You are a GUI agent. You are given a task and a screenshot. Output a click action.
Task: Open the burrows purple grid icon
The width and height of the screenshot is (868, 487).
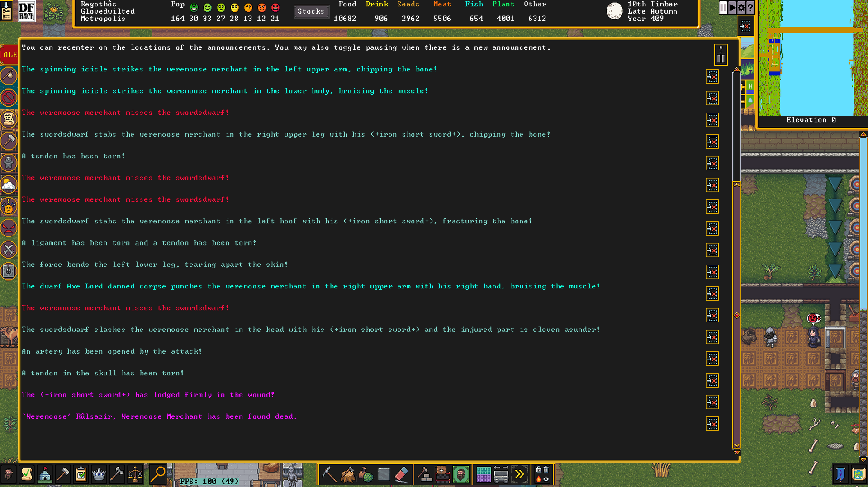coord(483,474)
